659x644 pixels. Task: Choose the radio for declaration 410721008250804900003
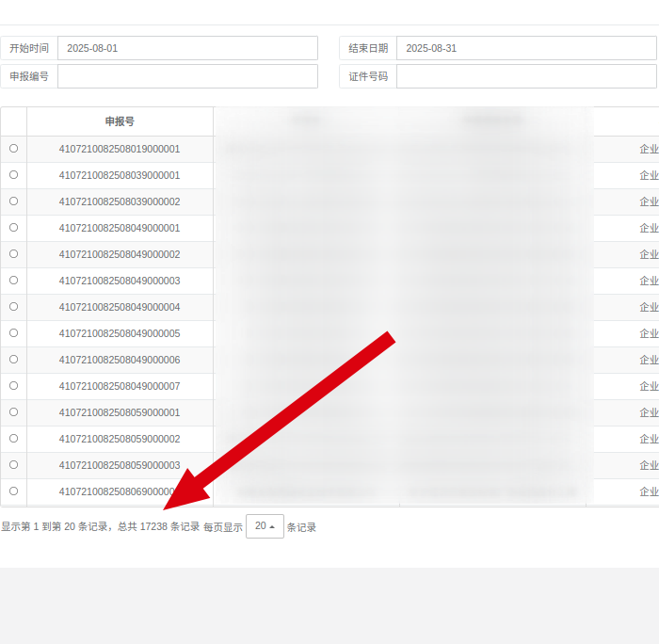(x=13, y=281)
